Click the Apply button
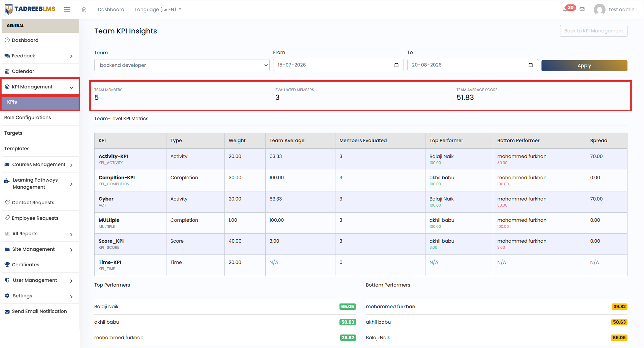Viewport: 644px width, 348px height. [x=584, y=66]
